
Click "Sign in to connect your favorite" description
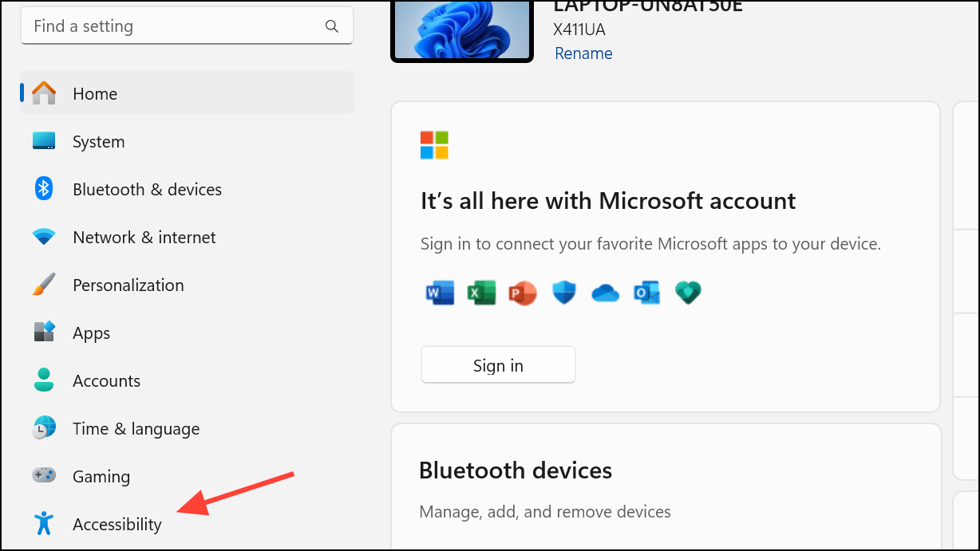pyautogui.click(x=650, y=244)
